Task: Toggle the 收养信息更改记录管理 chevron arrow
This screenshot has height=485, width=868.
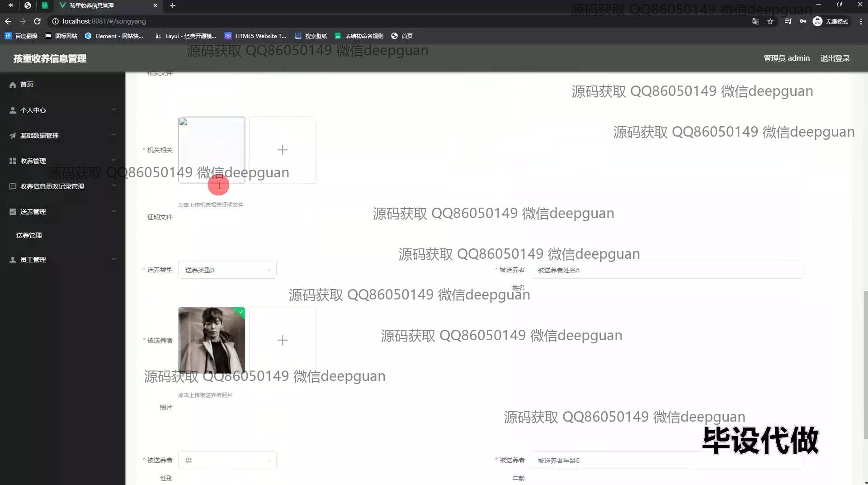Action: click(x=114, y=185)
